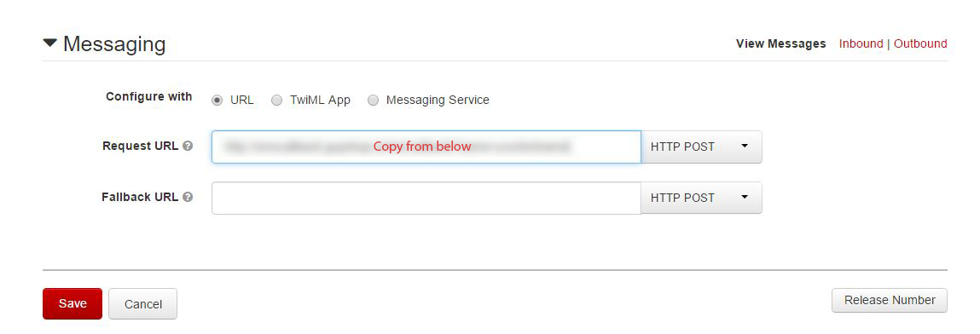The image size is (980, 334).
Task: Open the Outbound messages link
Action: coord(920,43)
